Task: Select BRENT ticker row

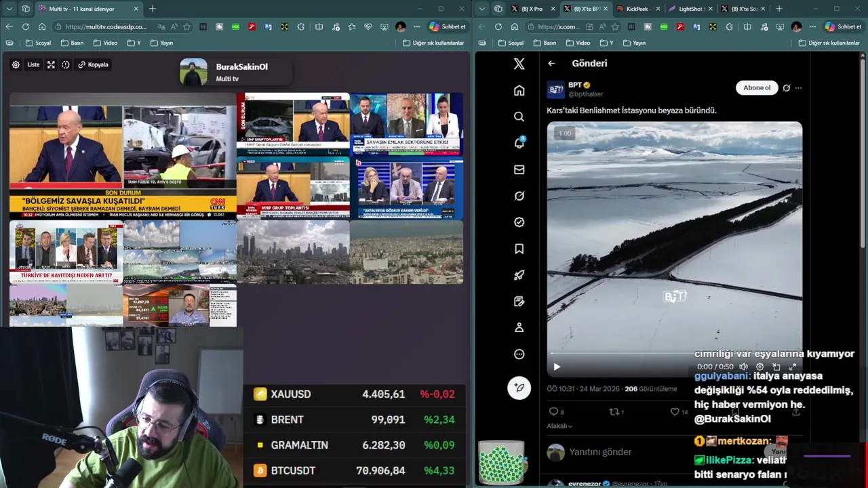Action: [354, 420]
